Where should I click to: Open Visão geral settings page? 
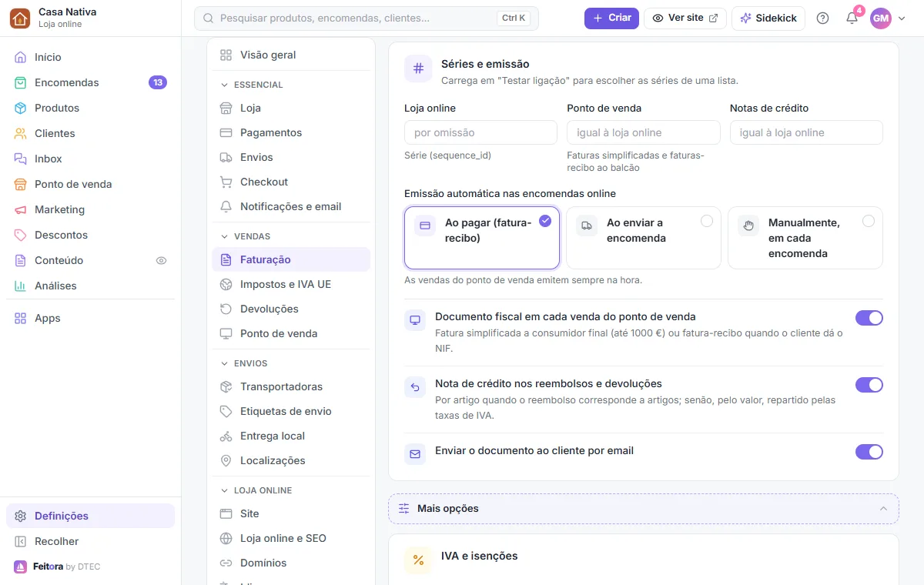(x=291, y=55)
